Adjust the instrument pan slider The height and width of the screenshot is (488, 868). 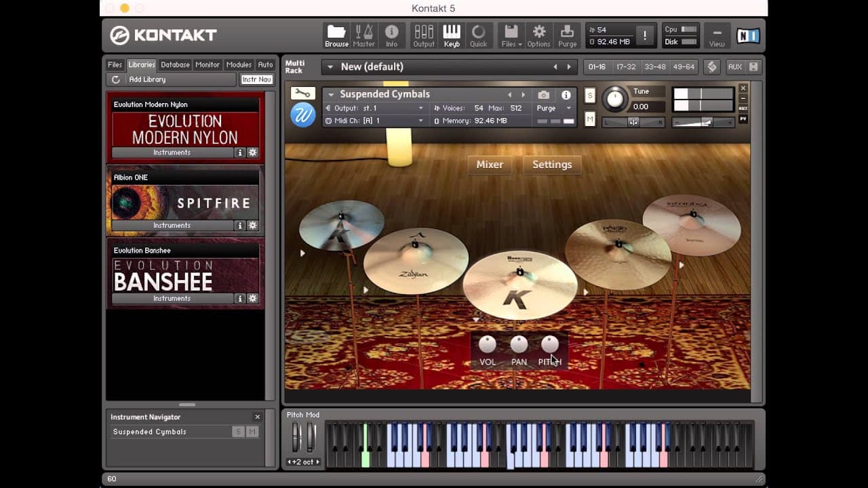click(633, 122)
